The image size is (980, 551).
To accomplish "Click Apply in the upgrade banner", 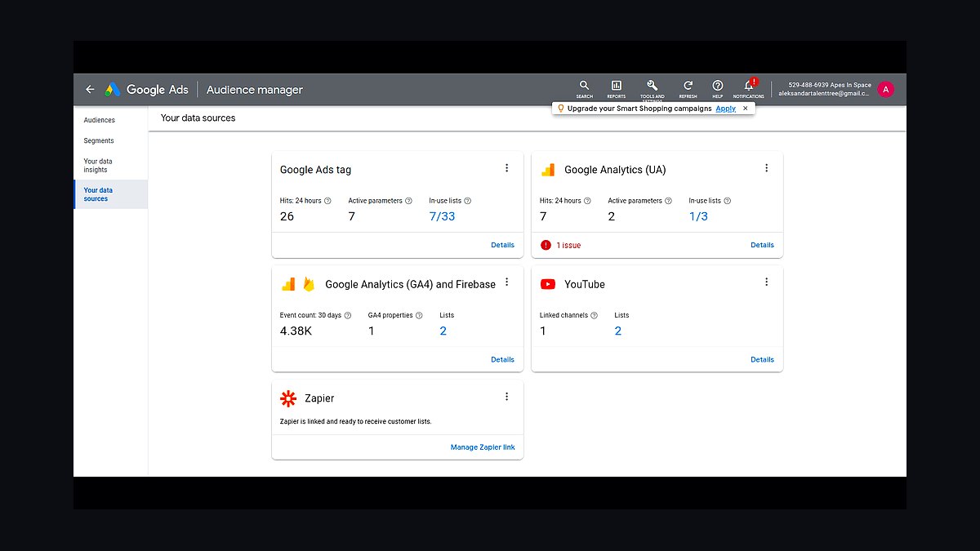I will coord(725,109).
